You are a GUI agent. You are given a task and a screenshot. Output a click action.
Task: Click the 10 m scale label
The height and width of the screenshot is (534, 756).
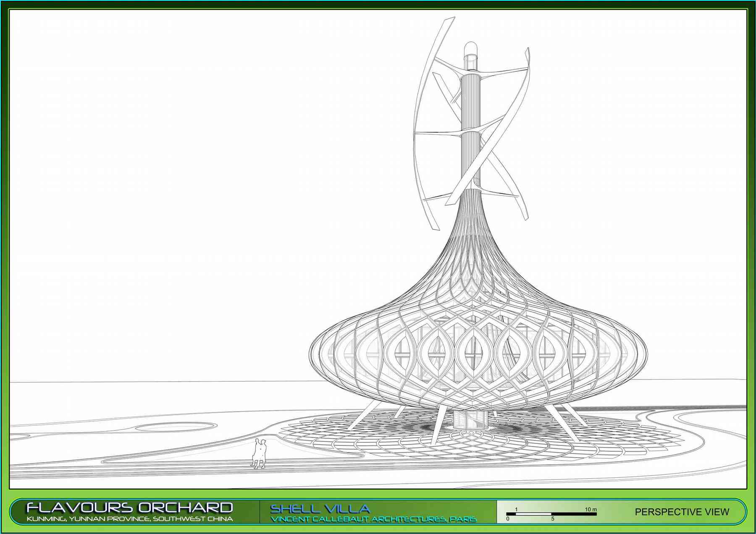click(x=591, y=509)
